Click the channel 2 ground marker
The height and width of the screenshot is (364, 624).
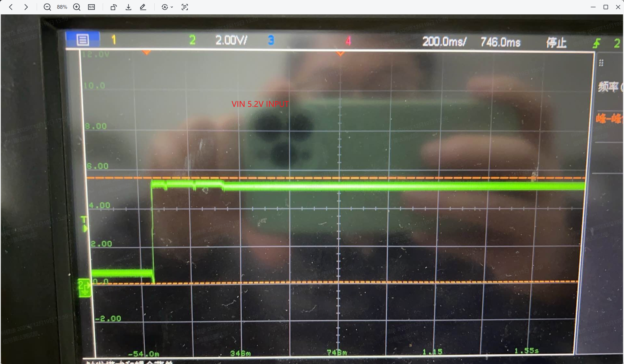pos(85,288)
